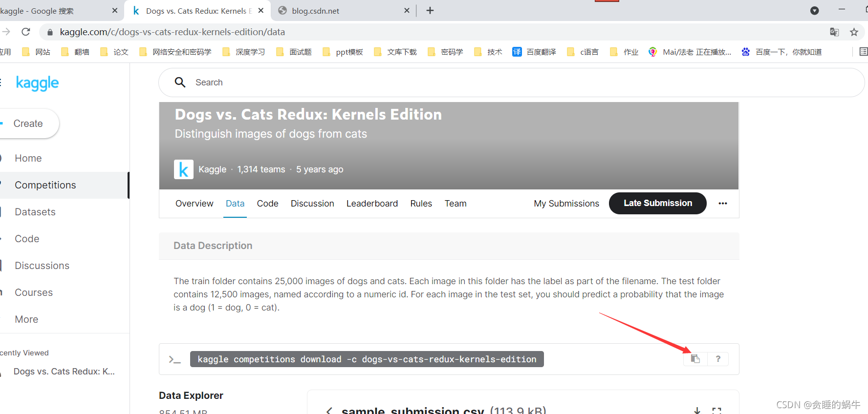Open the 翻墙 bookmarks folder

(75, 52)
